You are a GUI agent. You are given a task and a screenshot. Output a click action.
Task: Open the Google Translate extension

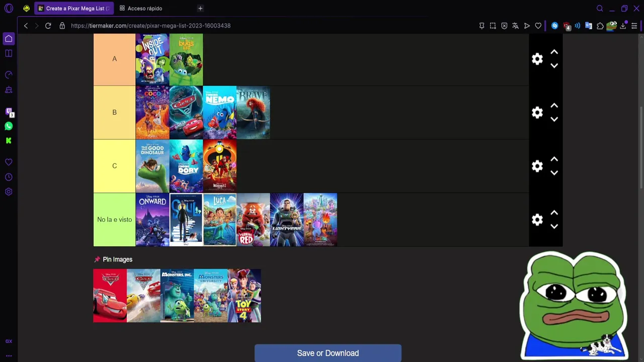click(589, 26)
